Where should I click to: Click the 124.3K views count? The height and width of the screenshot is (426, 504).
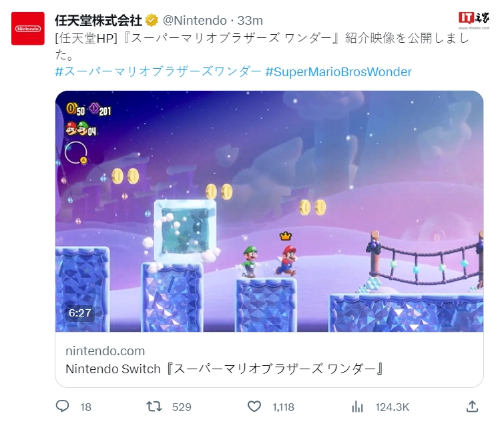click(x=392, y=407)
